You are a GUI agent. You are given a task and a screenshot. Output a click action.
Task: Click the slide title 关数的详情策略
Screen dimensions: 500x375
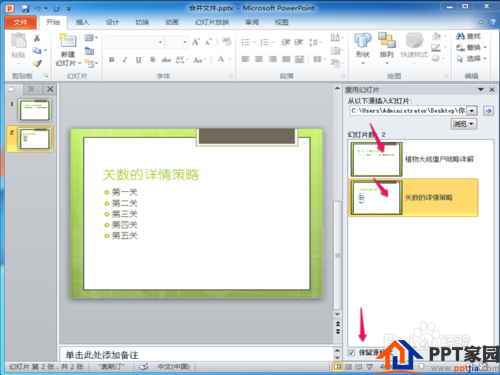tap(150, 175)
